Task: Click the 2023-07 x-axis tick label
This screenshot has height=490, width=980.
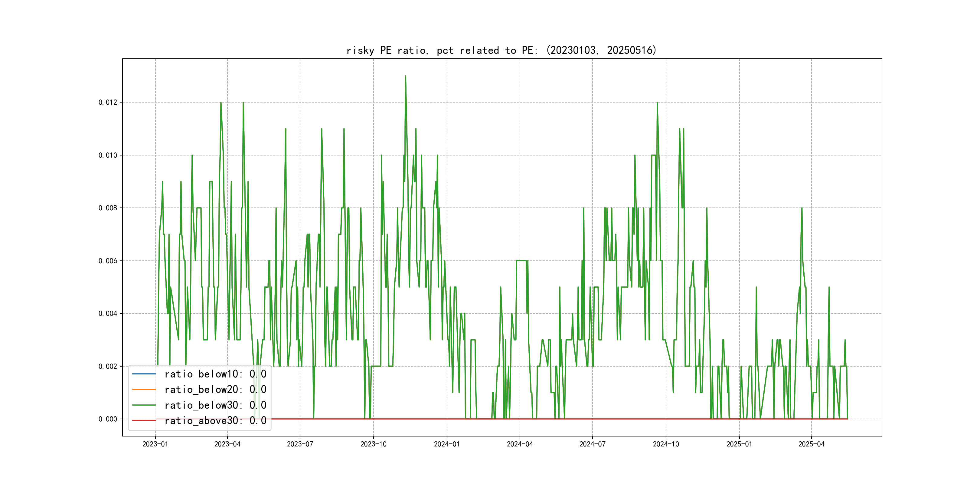Action: [300, 444]
